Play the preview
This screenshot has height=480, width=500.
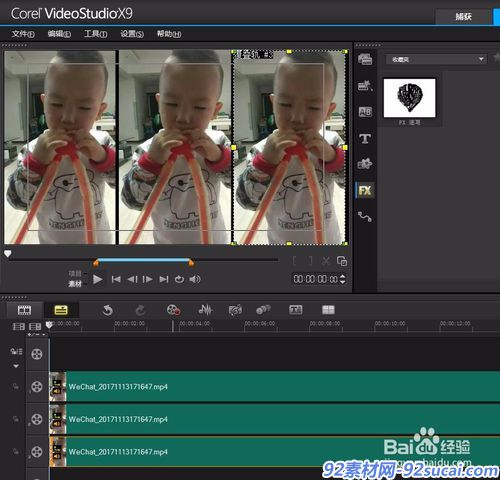[x=97, y=279]
